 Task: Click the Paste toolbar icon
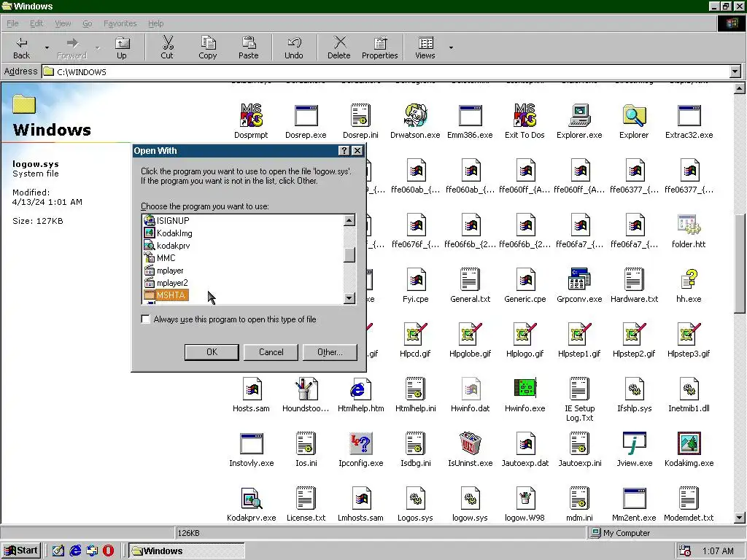click(248, 43)
